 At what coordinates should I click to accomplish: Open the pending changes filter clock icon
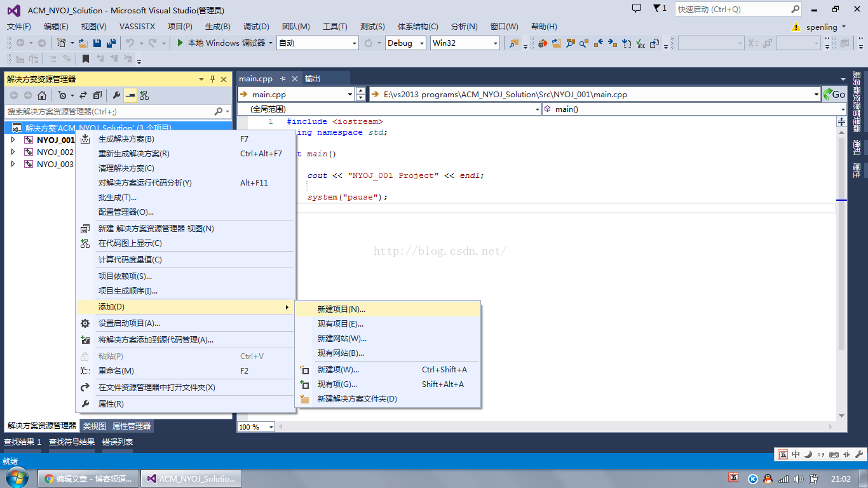pyautogui.click(x=62, y=95)
